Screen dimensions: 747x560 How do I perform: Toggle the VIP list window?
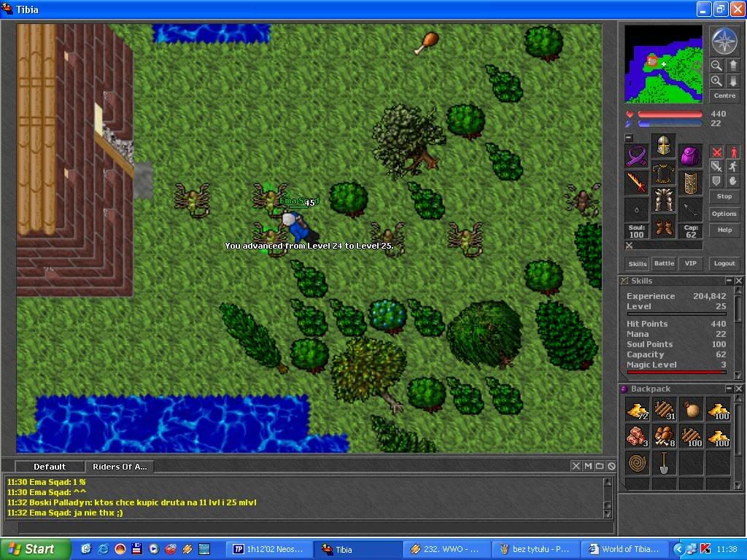pyautogui.click(x=690, y=263)
